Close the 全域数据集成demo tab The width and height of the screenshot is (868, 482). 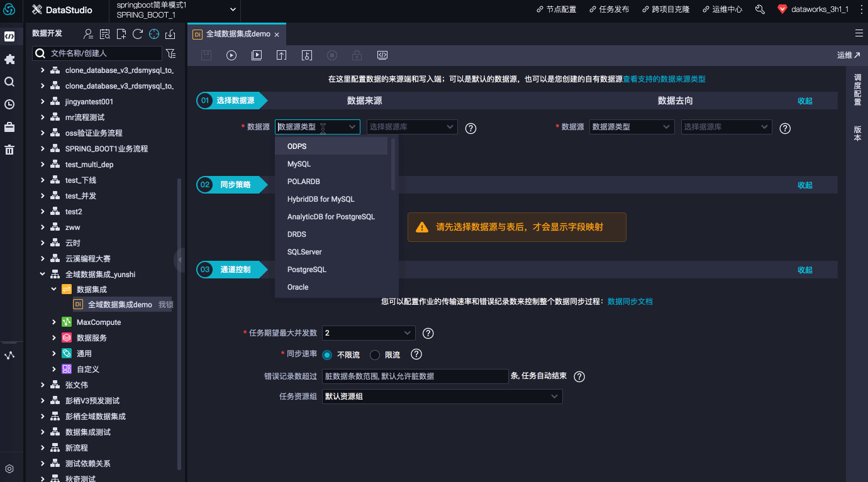277,35
